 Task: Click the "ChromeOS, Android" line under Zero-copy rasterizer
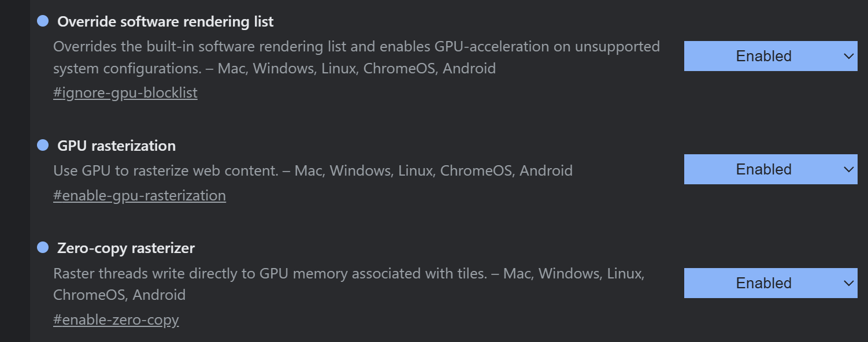coord(119,295)
